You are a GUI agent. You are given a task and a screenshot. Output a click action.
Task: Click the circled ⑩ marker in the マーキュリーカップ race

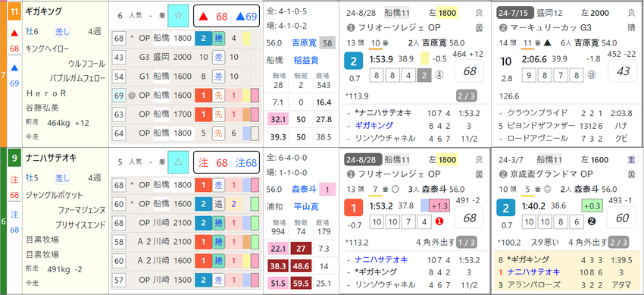(x=592, y=75)
